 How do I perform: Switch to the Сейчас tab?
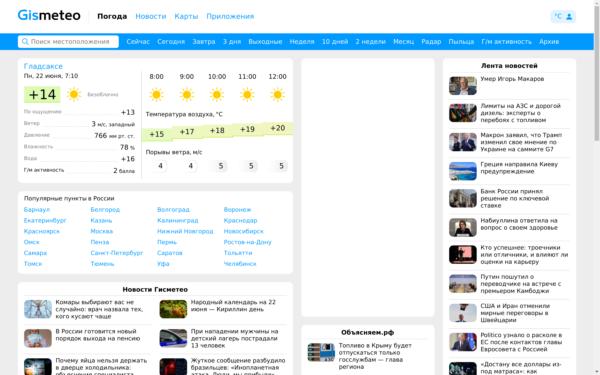tap(138, 41)
